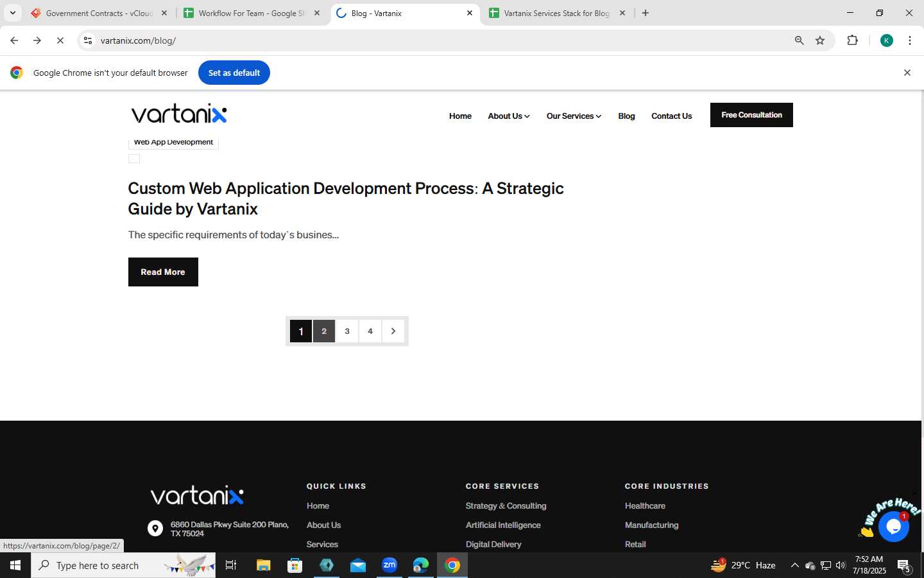Switch to Government Contracts - vCloud tab
The width and height of the screenshot is (924, 578).
tap(99, 13)
